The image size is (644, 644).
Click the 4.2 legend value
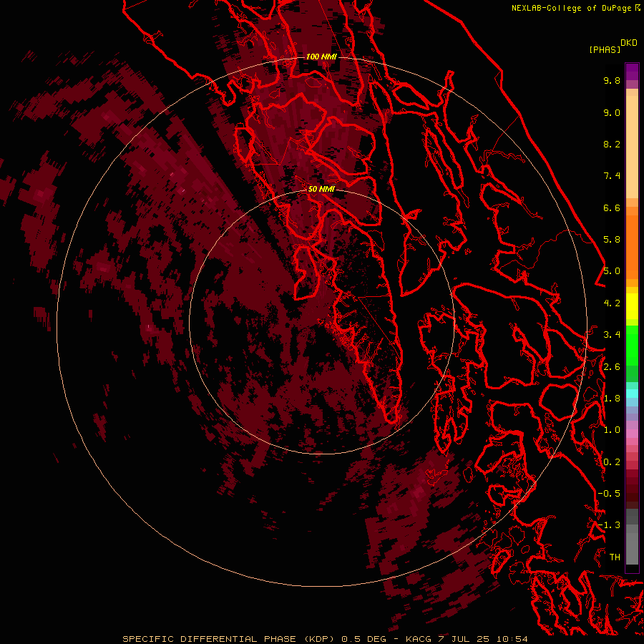click(612, 303)
